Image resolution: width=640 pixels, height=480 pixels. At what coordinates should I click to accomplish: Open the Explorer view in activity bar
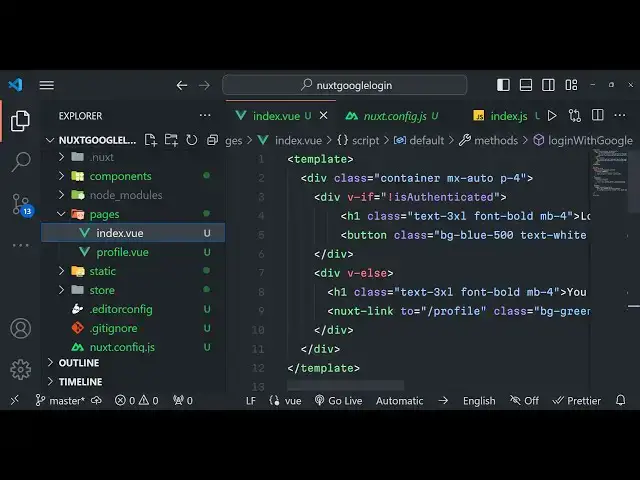coord(20,121)
